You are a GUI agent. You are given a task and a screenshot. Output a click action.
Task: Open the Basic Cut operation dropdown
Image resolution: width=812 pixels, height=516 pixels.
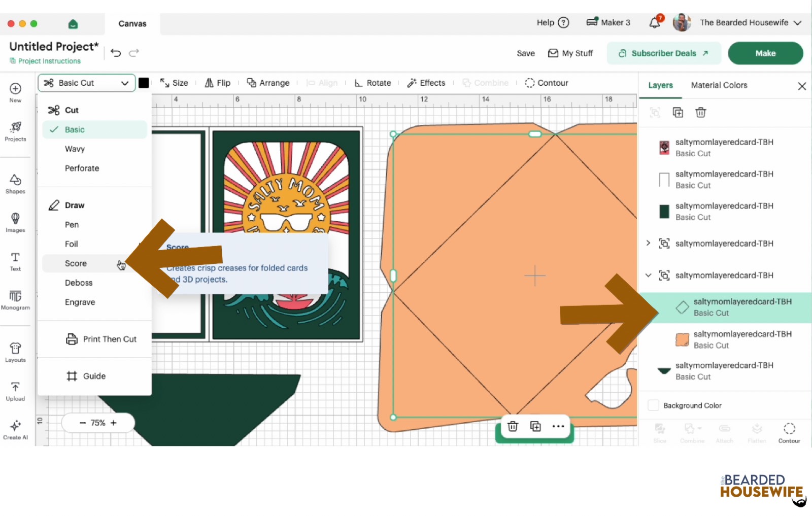pos(86,83)
